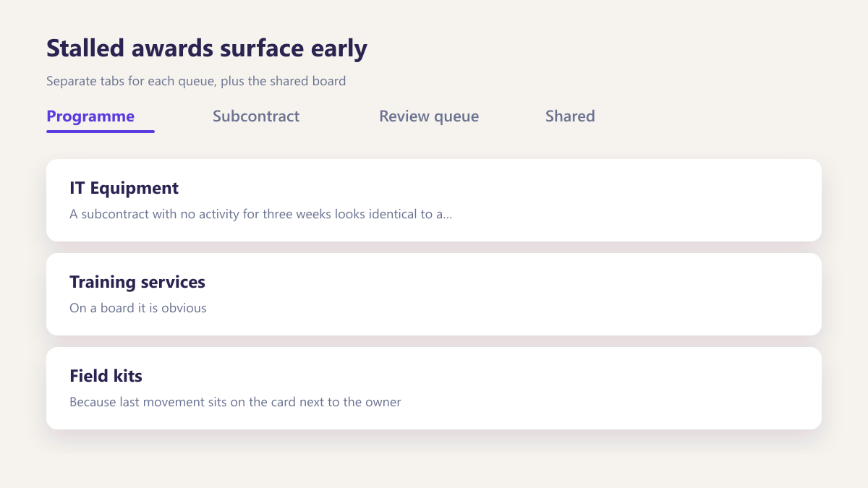Open the Training services card
868x488 pixels.
434,294
